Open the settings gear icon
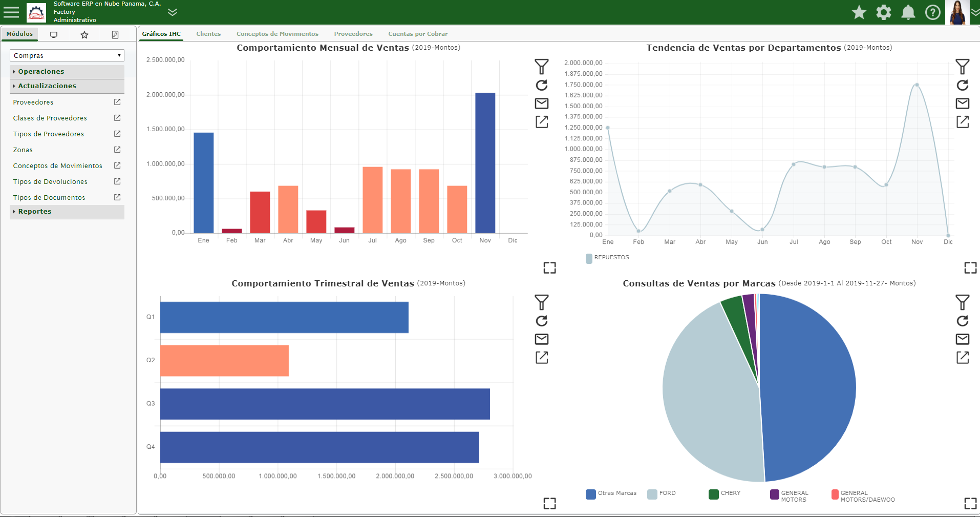The height and width of the screenshot is (517, 980). pos(884,12)
